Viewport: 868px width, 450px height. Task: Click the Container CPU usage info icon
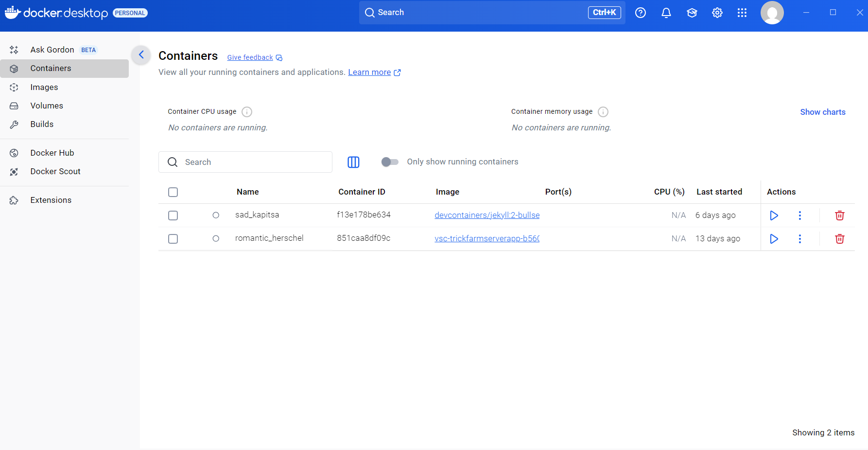[x=247, y=112]
